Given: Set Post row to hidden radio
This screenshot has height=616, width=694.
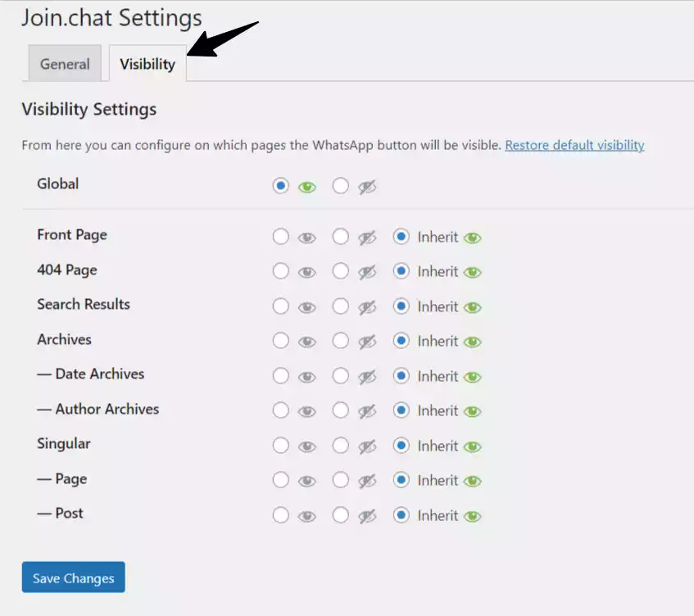Looking at the screenshot, I should pos(340,514).
